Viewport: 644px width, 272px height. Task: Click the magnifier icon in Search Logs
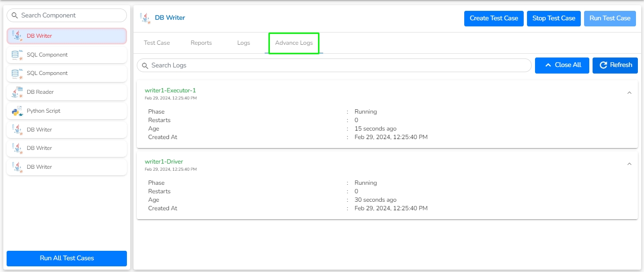click(145, 66)
